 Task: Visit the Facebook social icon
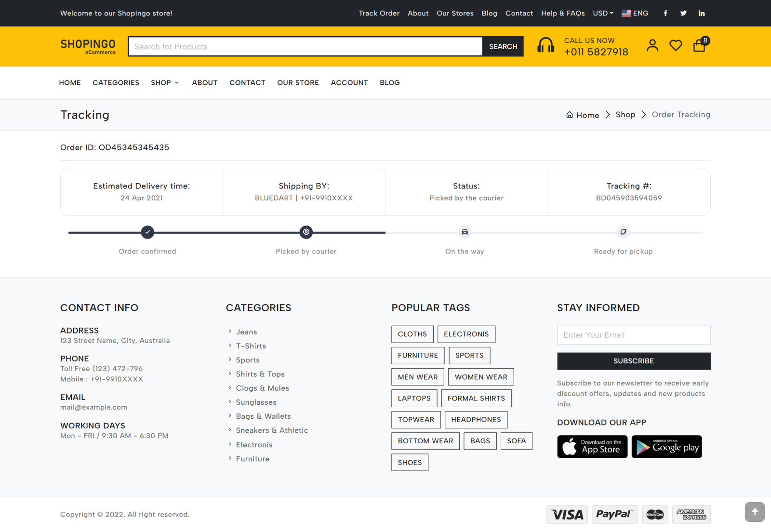point(665,13)
